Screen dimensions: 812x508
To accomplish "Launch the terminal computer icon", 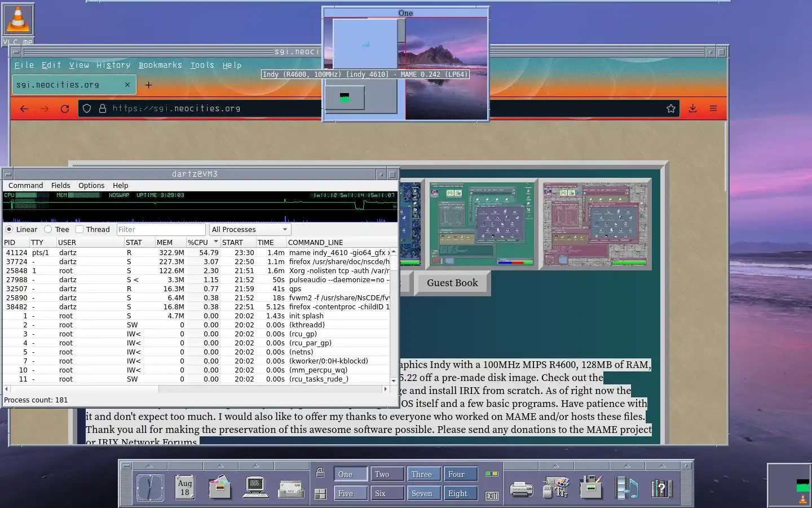I will coord(255,487).
